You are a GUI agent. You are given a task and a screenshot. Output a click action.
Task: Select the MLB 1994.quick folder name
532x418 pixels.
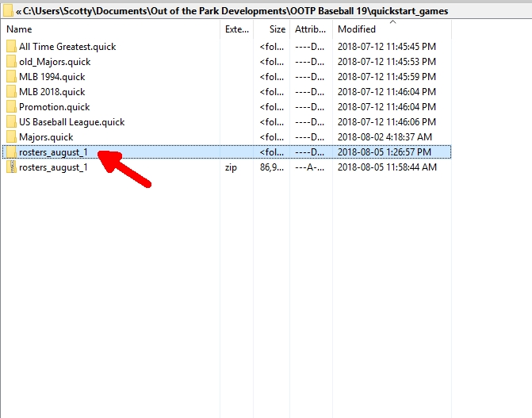pyautogui.click(x=52, y=77)
